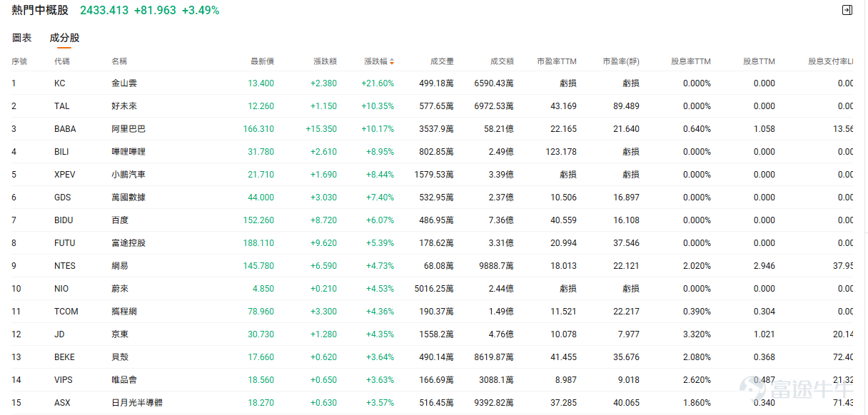Select stock name 嗶哩嗶哩
The height and width of the screenshot is (415, 868).
tap(128, 152)
